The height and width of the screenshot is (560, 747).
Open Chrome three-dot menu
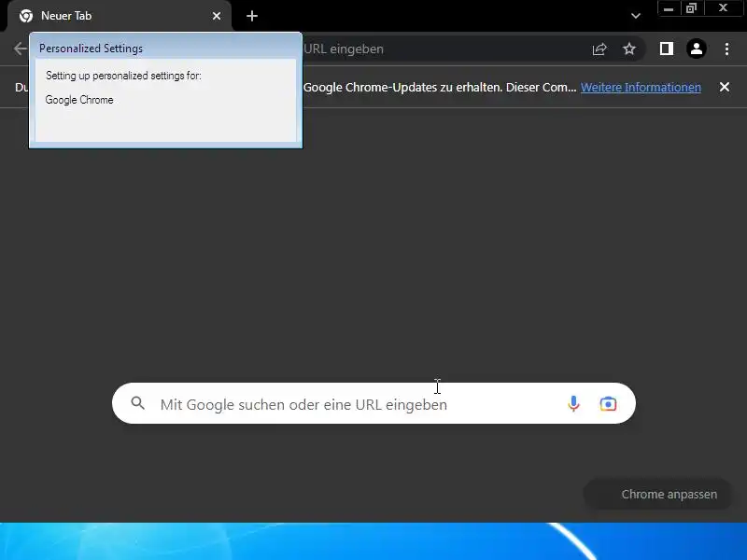tap(726, 49)
